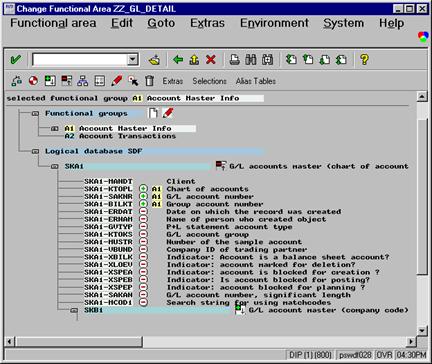Click the table layout icon in toolbar
Image resolution: width=432 pixels, height=364 pixels.
click(x=99, y=81)
